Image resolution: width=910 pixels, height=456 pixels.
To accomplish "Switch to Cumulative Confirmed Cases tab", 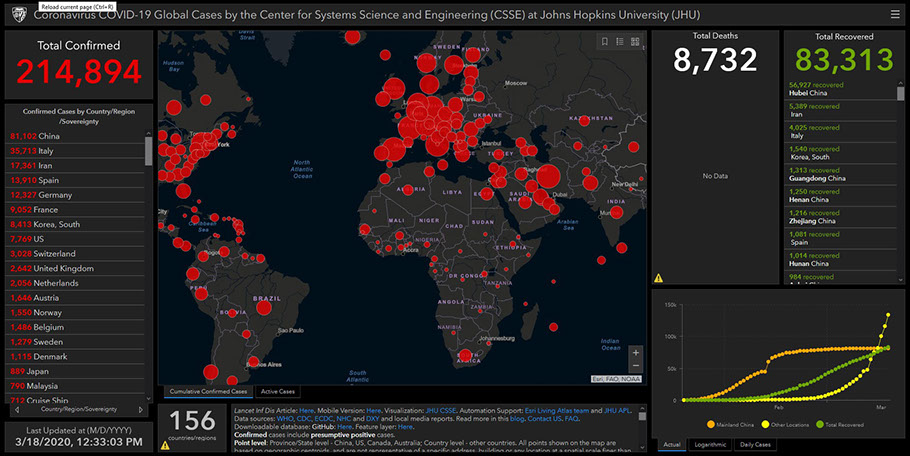I will click(x=208, y=392).
